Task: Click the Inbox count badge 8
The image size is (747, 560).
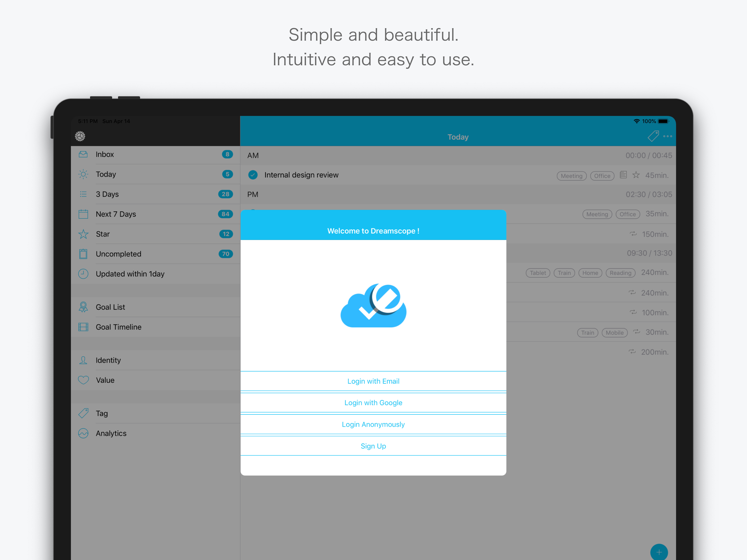Action: [227, 154]
